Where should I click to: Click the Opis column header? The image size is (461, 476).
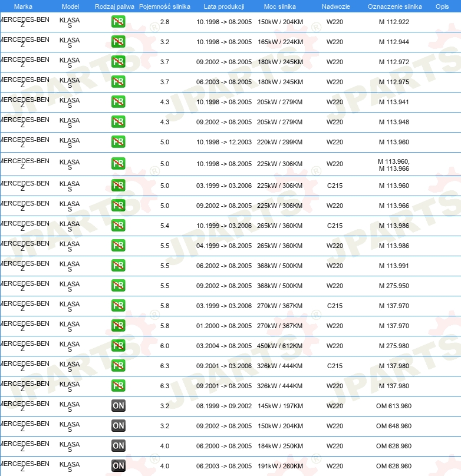[x=442, y=6]
